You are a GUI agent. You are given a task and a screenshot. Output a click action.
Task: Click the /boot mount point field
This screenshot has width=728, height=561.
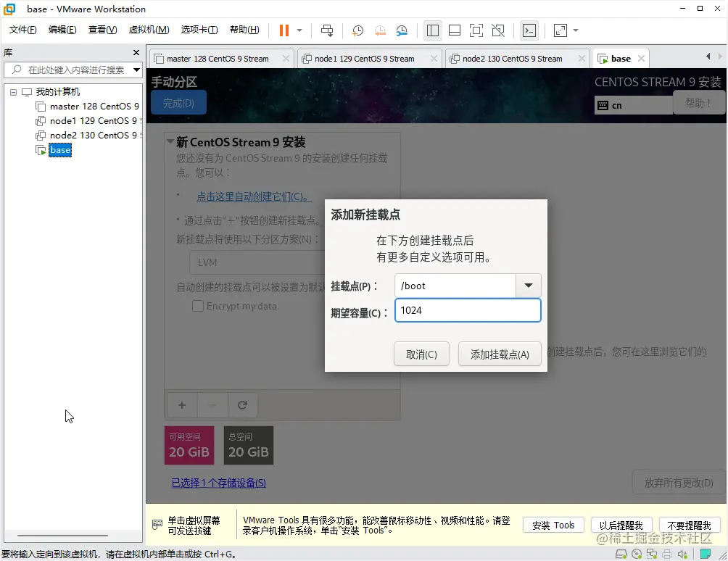(x=455, y=286)
